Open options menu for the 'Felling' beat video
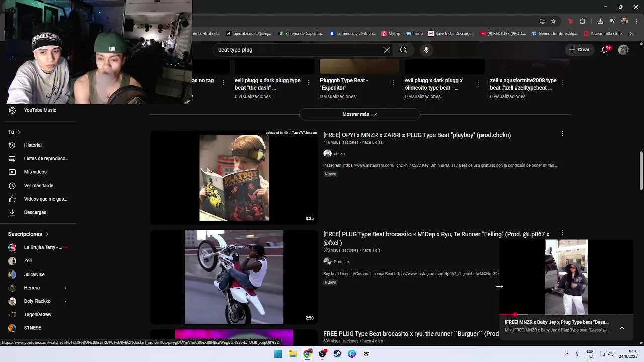The width and height of the screenshot is (644, 362). tap(562, 233)
